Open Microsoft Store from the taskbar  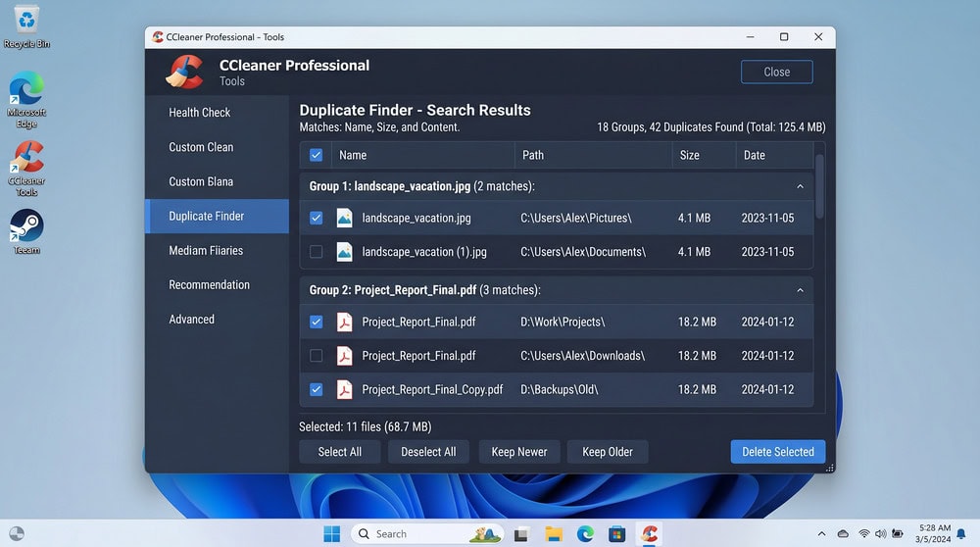tap(616, 534)
